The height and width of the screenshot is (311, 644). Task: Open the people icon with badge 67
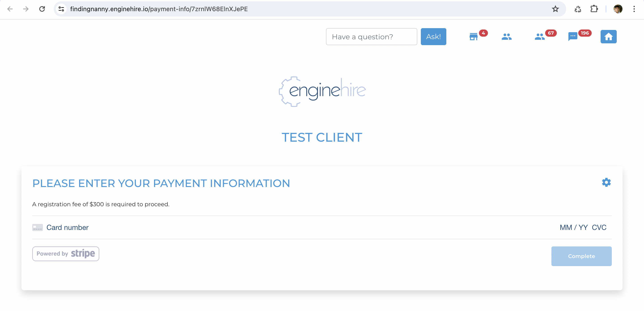[540, 37]
